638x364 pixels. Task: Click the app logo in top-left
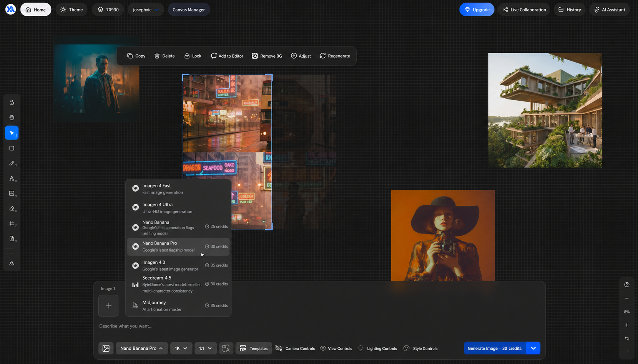(10, 10)
